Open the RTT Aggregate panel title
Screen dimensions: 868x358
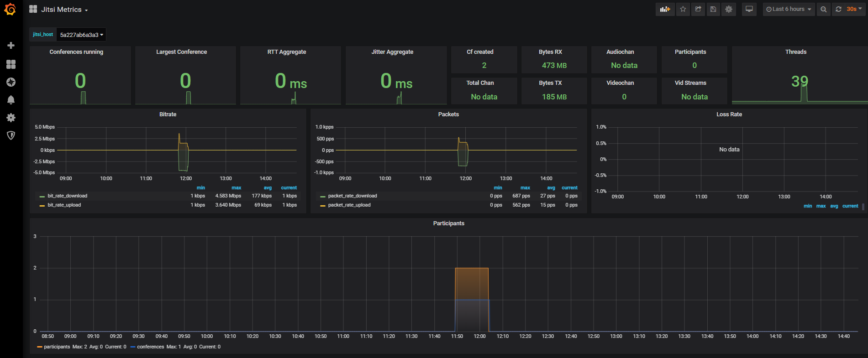(x=287, y=52)
